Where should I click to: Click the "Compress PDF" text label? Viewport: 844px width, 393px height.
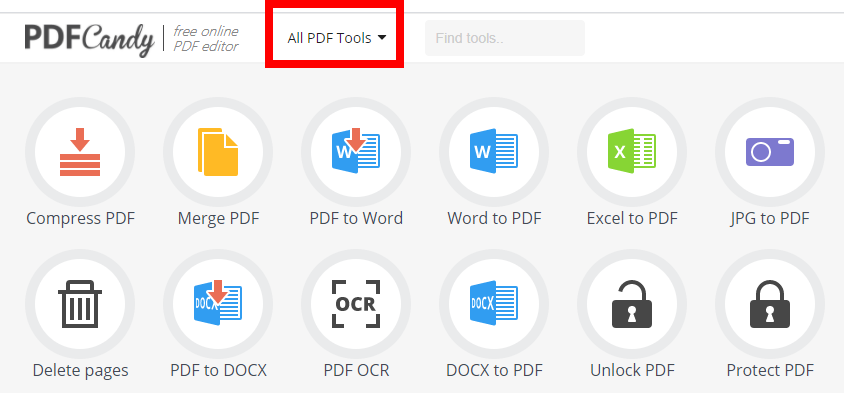coord(81,219)
